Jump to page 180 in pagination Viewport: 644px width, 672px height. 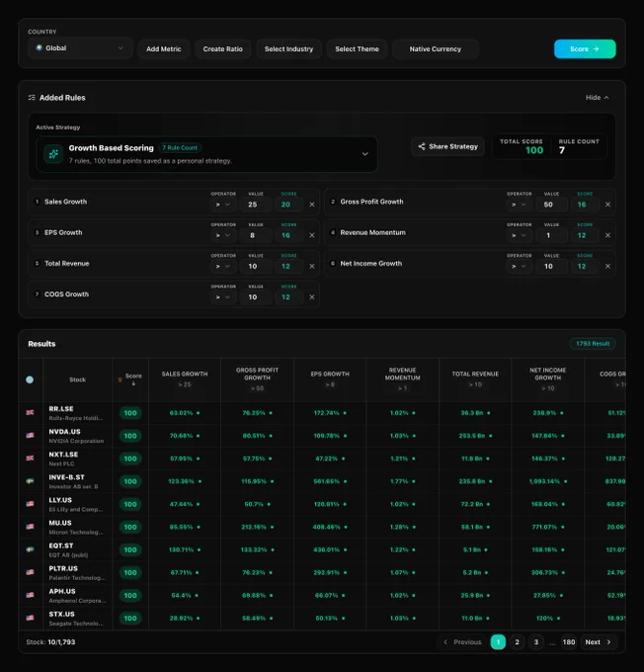click(x=569, y=642)
